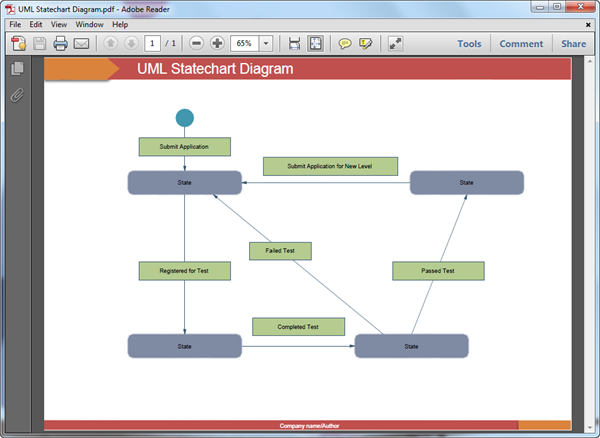Image resolution: width=600 pixels, height=438 pixels.
Task: Add a sticky note comment
Action: (x=345, y=44)
